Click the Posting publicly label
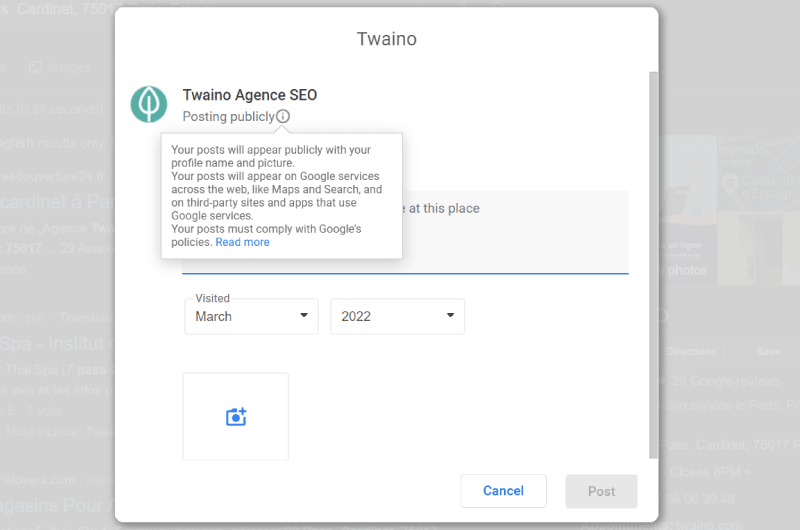 229,117
